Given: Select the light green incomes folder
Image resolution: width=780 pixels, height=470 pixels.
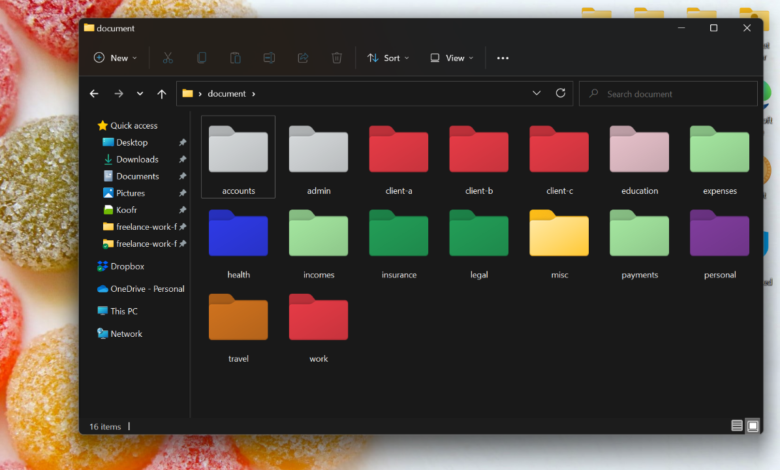Looking at the screenshot, I should (x=318, y=244).
